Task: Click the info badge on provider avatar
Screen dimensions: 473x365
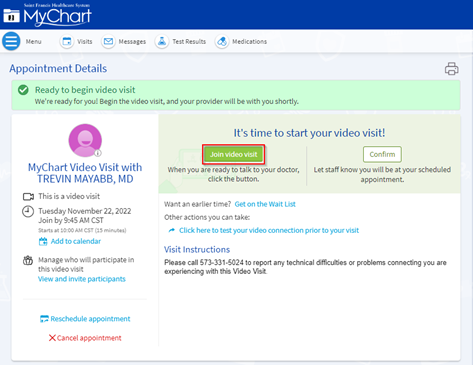Action: [x=98, y=153]
